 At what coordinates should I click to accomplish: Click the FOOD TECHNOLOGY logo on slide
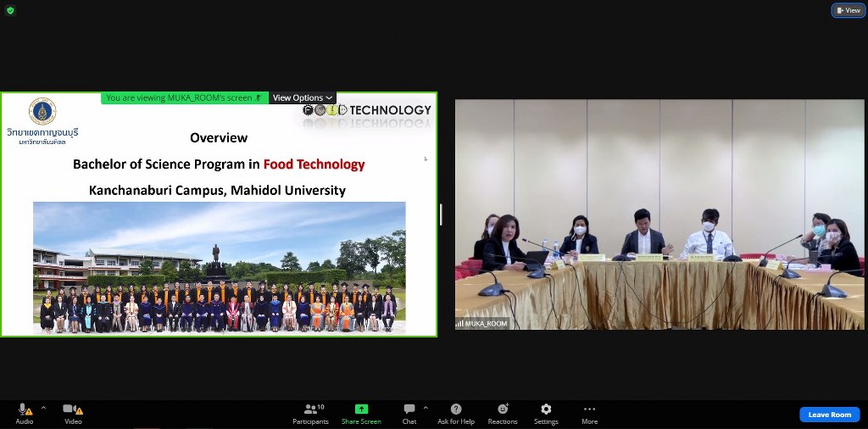click(x=366, y=110)
